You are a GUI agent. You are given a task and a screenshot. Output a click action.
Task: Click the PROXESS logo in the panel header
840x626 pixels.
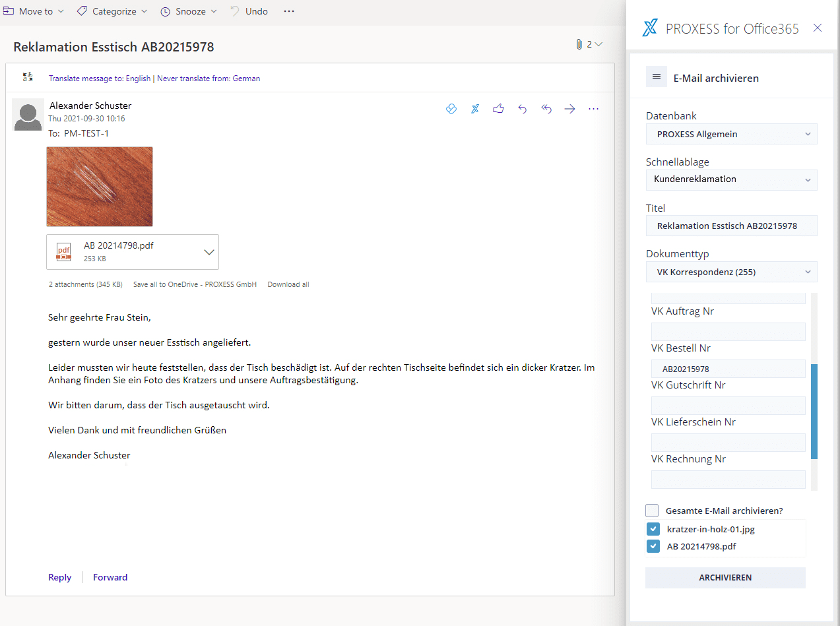pyautogui.click(x=650, y=28)
